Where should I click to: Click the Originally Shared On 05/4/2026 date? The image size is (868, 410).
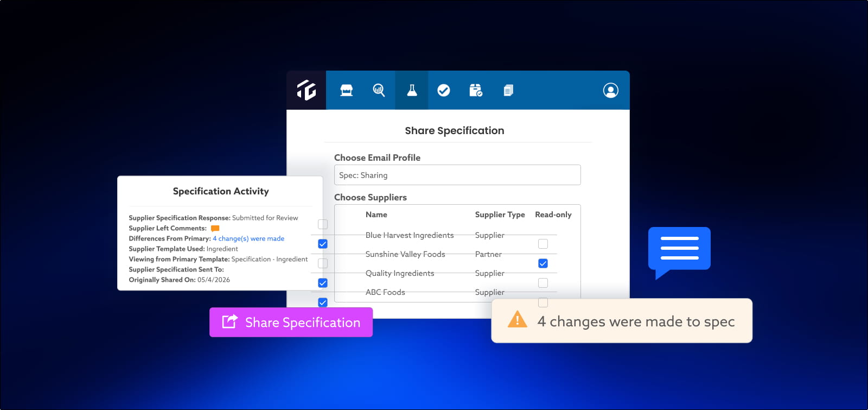tap(214, 280)
